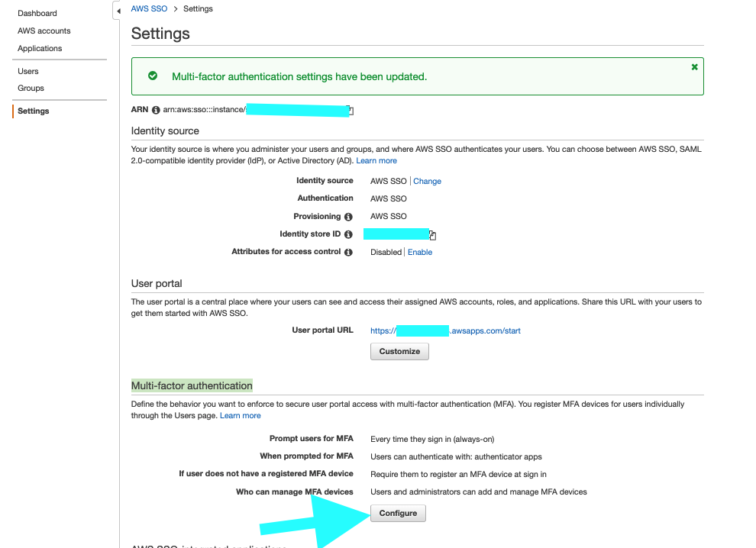Click the 'When prompted for MFA' label
Image resolution: width=756 pixels, height=548 pixels.
tap(307, 456)
